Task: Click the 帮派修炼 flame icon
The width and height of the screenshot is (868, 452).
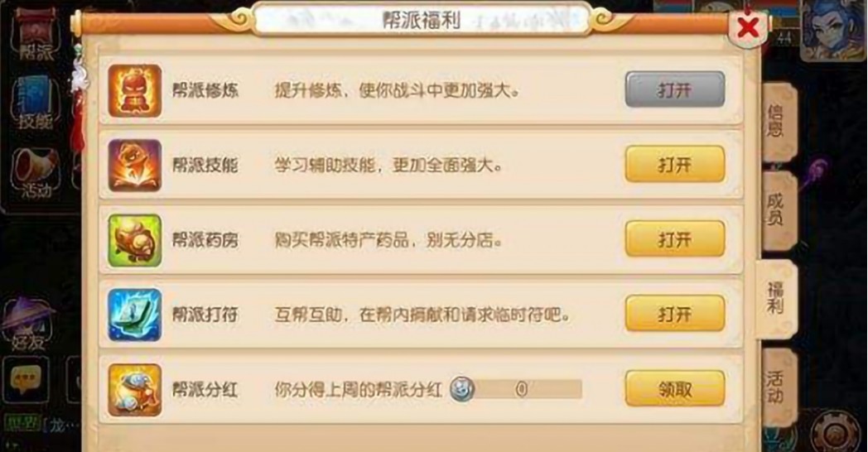Action: point(134,90)
